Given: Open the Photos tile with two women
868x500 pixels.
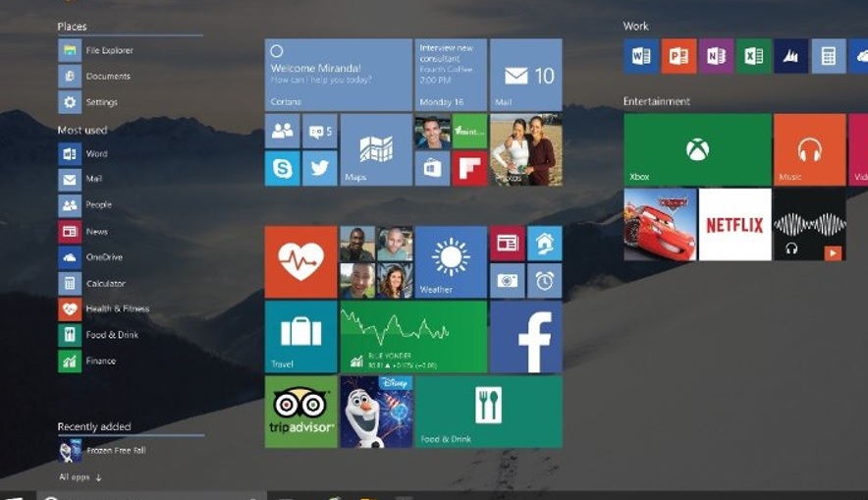Looking at the screenshot, I should click(x=526, y=149).
